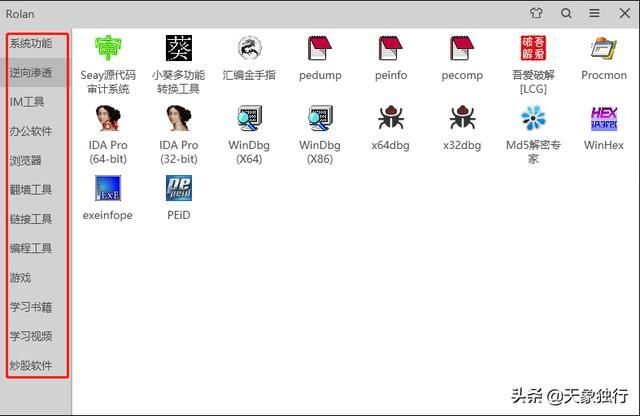This screenshot has width=640, height=416.
Task: Open WinDbg (X86) icon
Action: (320, 118)
